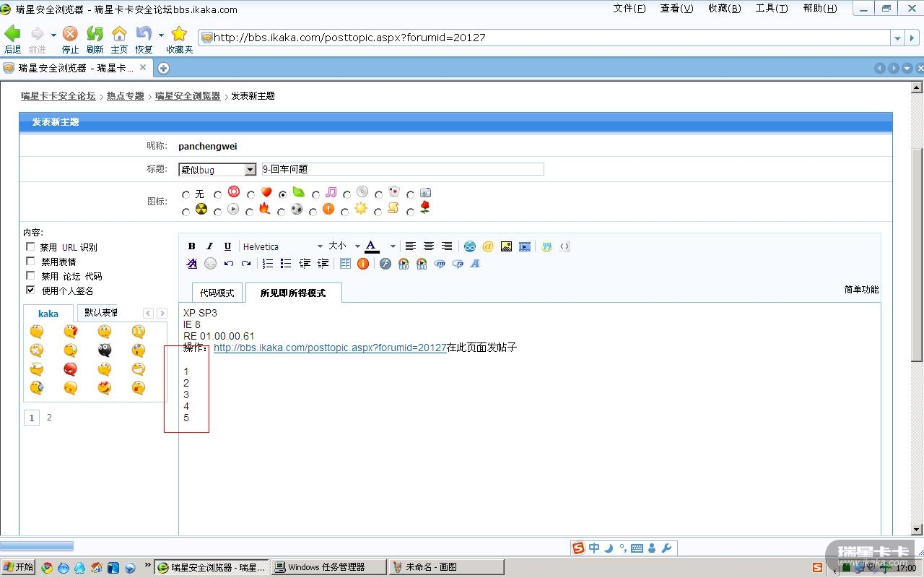Toggle bold formatting in the editor
This screenshot has width=924, height=578.
(192, 246)
